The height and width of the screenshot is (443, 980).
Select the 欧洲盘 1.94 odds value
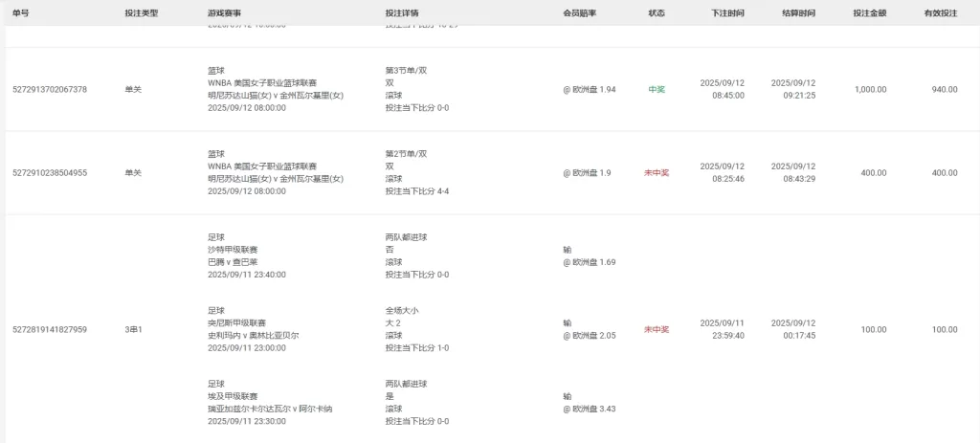(x=590, y=90)
